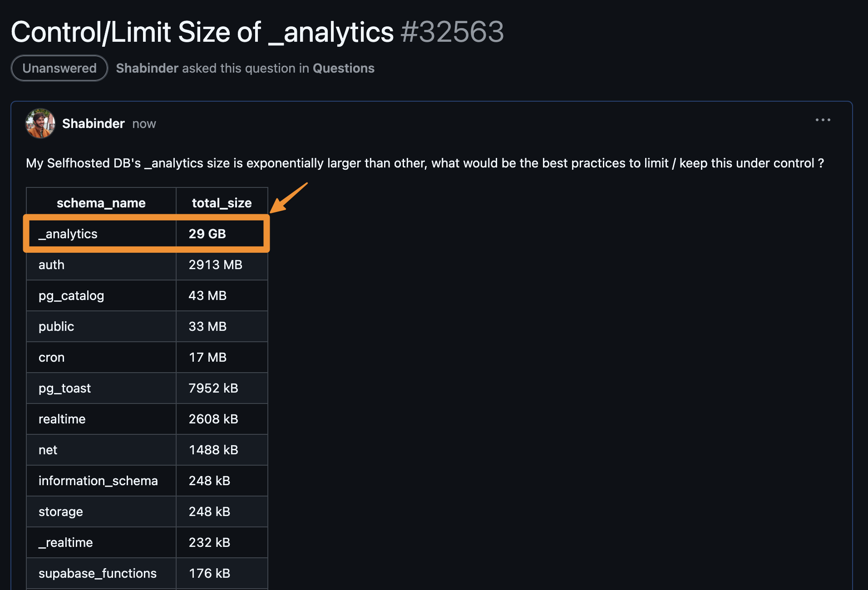Open Shabinder's profile from comment header
This screenshot has height=590, width=868.
click(x=93, y=123)
